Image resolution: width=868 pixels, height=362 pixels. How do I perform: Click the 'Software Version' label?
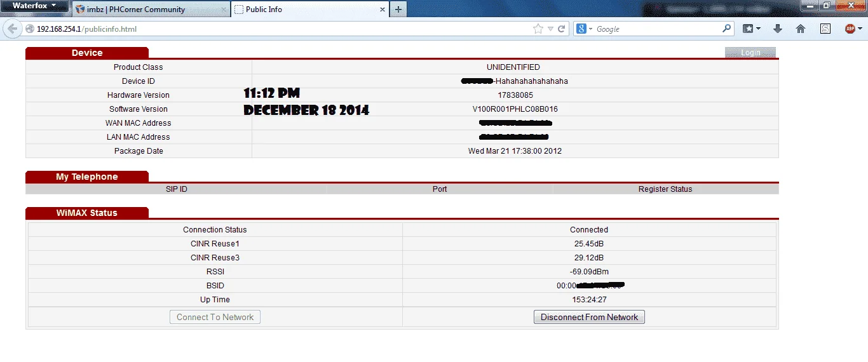[139, 109]
